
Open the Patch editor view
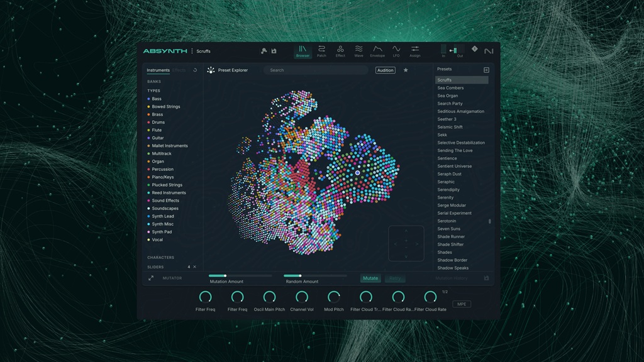coord(322,50)
